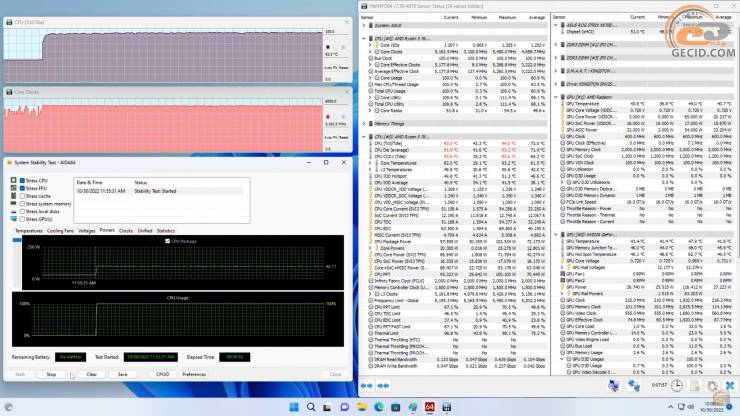
Task: Uncheck Stress FPU checkbox
Action: 22,188
